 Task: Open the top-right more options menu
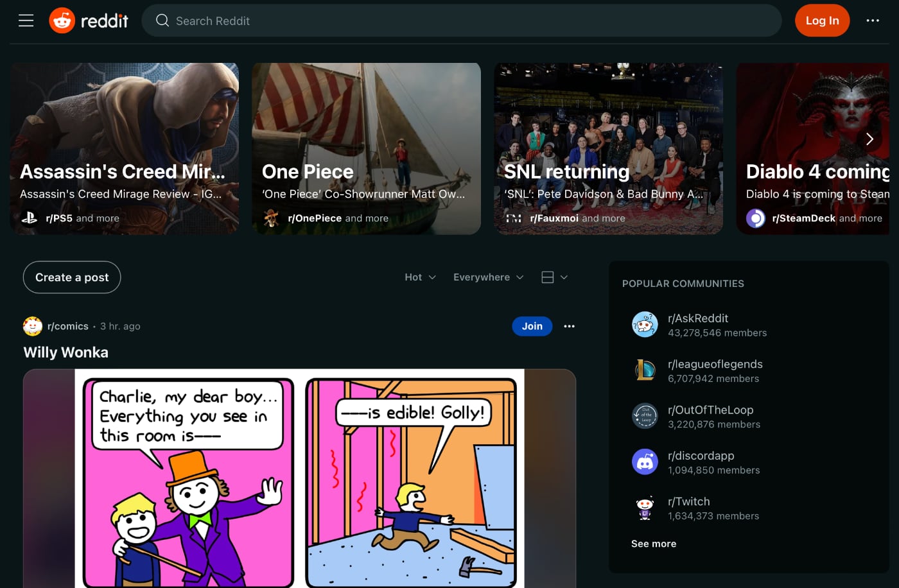coord(873,21)
